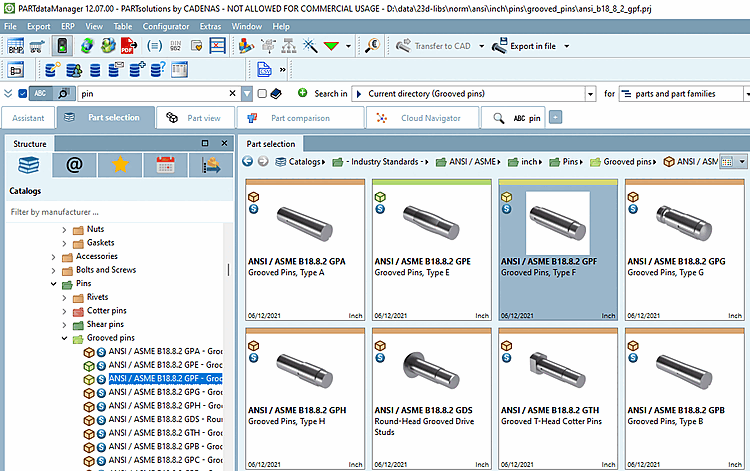750x471 pixels.
Task: Click the hierarchy tree toolbar icon
Action: (289, 46)
